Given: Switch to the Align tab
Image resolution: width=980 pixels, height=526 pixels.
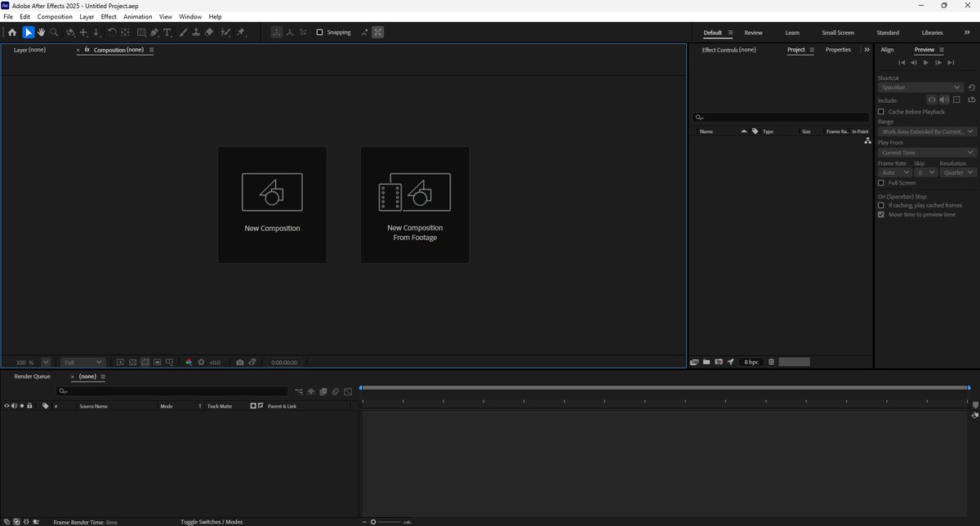Looking at the screenshot, I should (887, 50).
